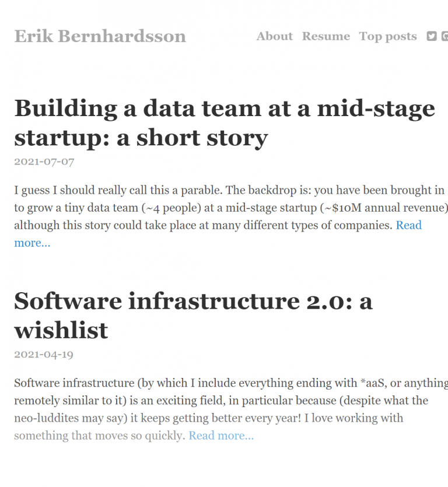448x487 pixels.
Task: Click the Erik Bernhardsson site title
Action: point(99,36)
